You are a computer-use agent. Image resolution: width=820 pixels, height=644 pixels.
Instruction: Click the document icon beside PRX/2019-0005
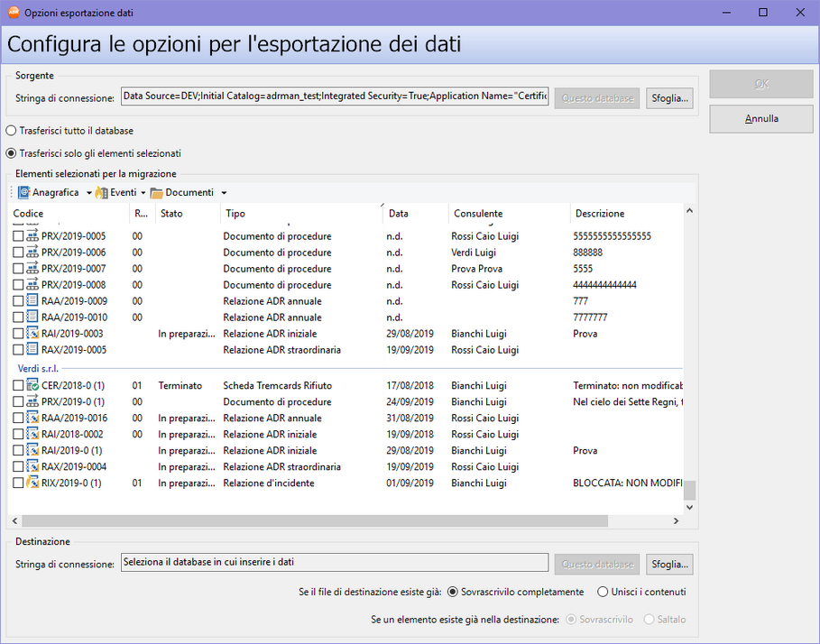tap(32, 236)
